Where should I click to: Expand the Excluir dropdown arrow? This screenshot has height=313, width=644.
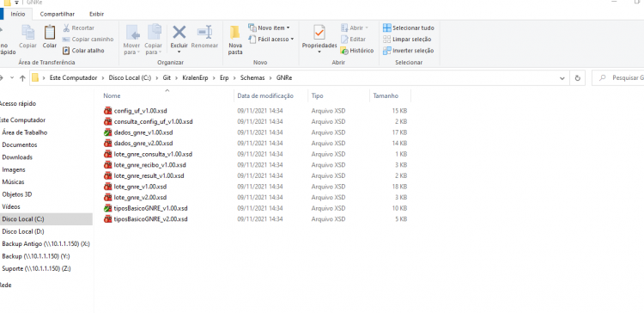tap(179, 52)
